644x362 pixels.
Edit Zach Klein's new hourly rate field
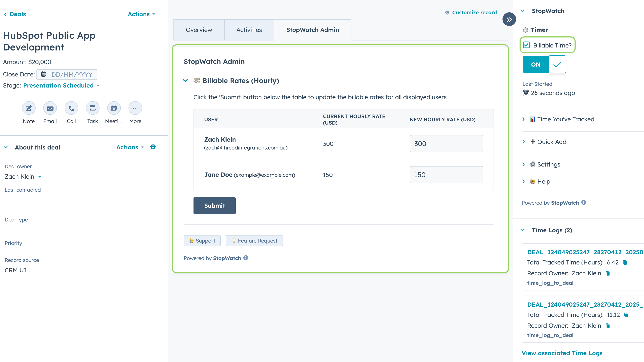click(x=446, y=144)
